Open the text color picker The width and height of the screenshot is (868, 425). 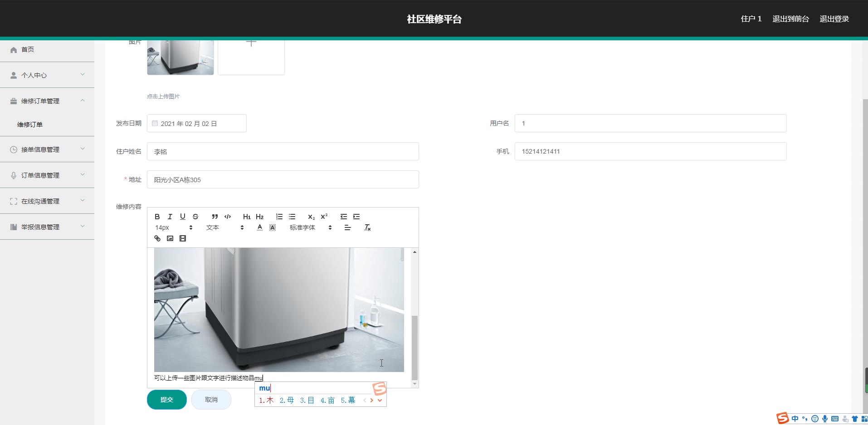pos(260,227)
